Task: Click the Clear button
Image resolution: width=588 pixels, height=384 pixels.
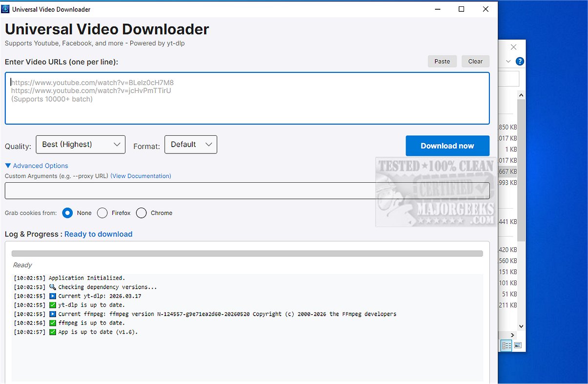Action: click(475, 62)
